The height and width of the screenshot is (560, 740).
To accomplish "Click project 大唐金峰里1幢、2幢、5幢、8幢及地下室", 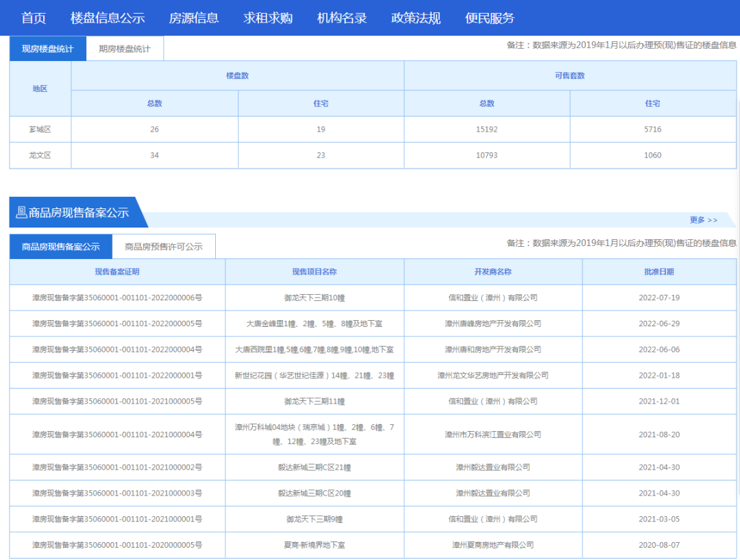I will 314,324.
